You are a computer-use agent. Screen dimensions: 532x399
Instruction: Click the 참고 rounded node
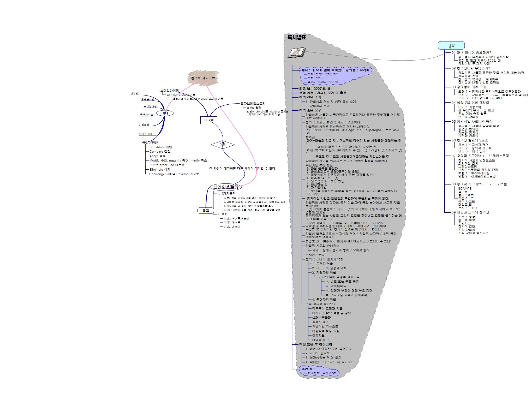(206, 210)
